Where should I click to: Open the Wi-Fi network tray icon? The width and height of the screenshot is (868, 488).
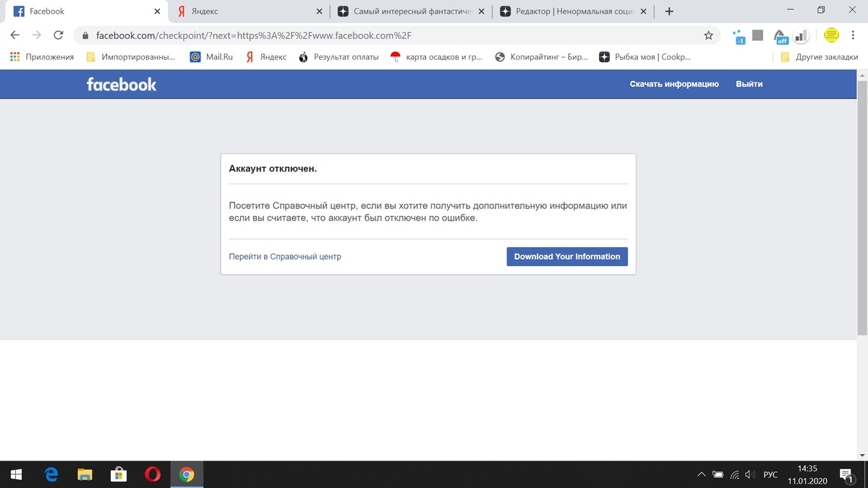[735, 475]
